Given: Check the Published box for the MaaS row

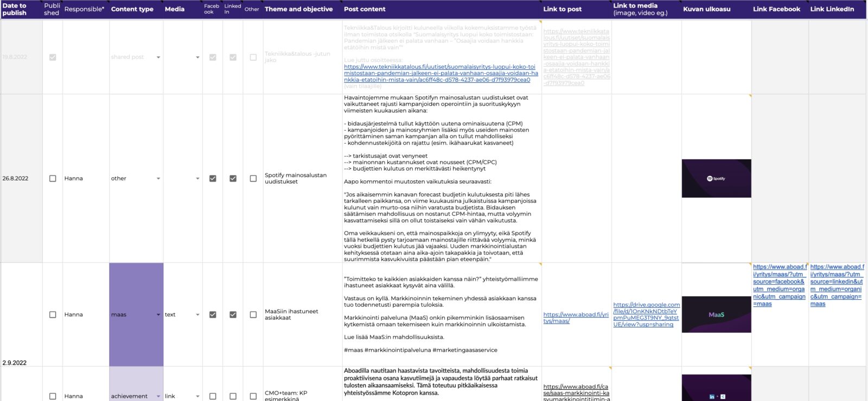Looking at the screenshot, I should click(53, 314).
